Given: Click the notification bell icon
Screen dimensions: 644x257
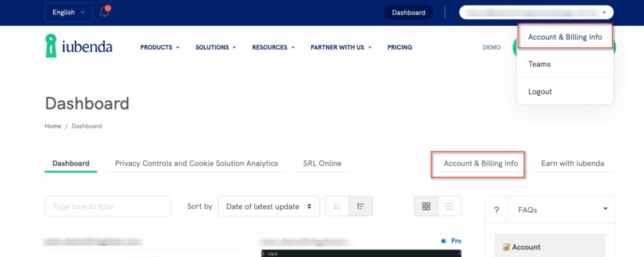Looking at the screenshot, I should pyautogui.click(x=104, y=12).
